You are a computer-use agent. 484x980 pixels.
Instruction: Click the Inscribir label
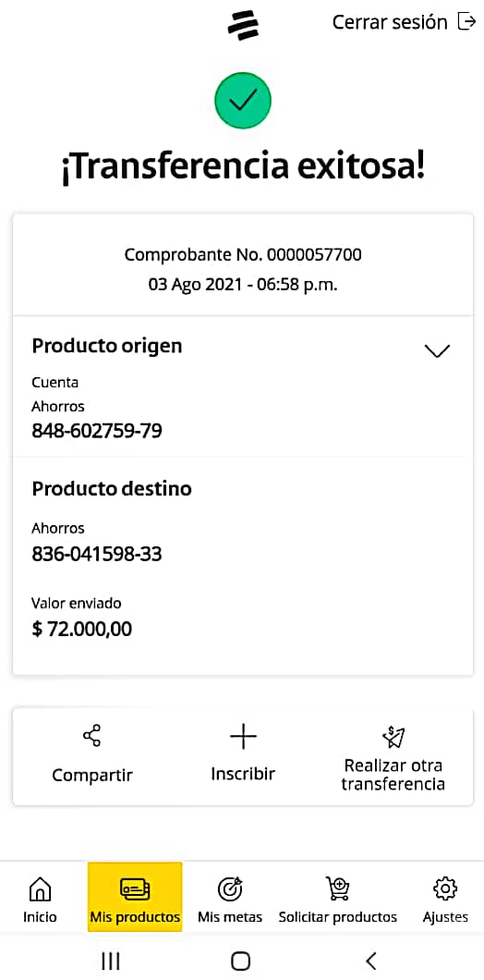point(243,774)
